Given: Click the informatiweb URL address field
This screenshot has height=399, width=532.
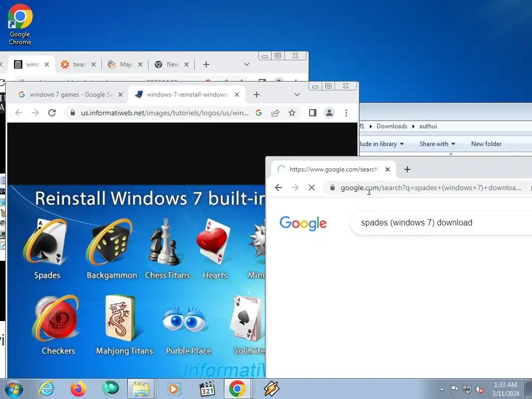Looking at the screenshot, I should point(165,113).
